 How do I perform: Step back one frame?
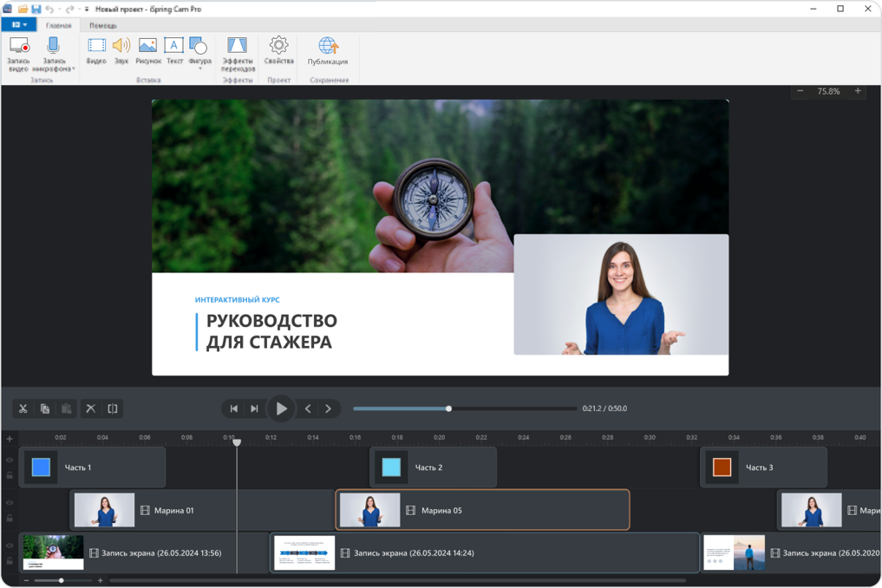tap(308, 408)
